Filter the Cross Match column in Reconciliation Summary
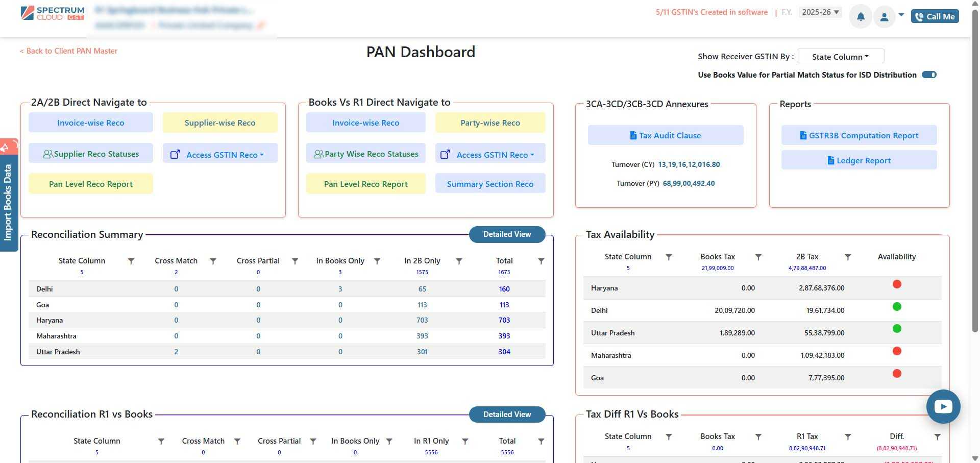Image resolution: width=980 pixels, height=463 pixels. [x=213, y=261]
